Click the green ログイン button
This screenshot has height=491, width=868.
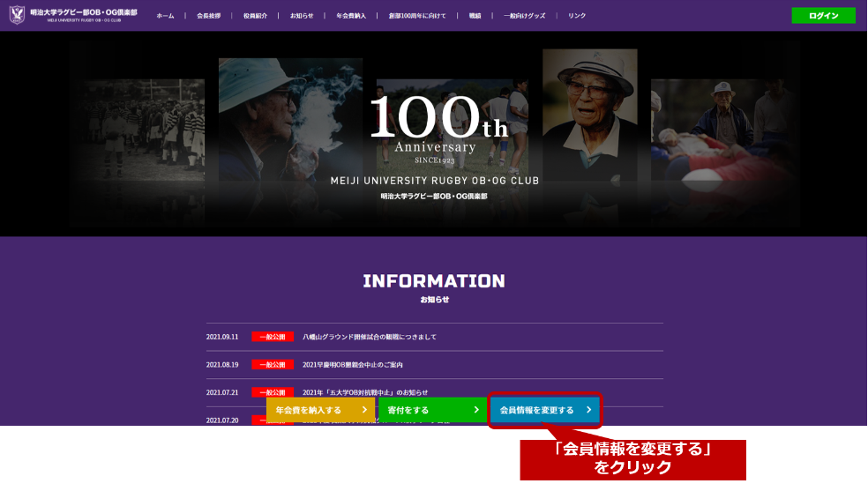823,16
